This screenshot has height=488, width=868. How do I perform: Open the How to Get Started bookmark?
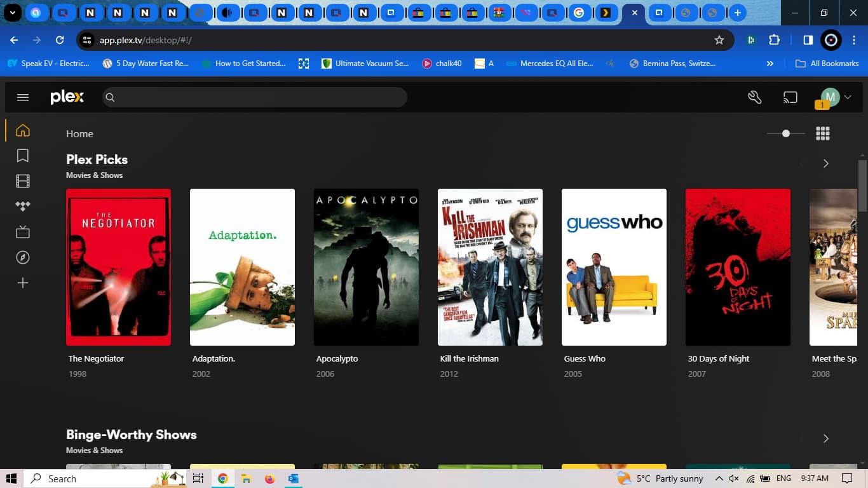pyautogui.click(x=243, y=64)
